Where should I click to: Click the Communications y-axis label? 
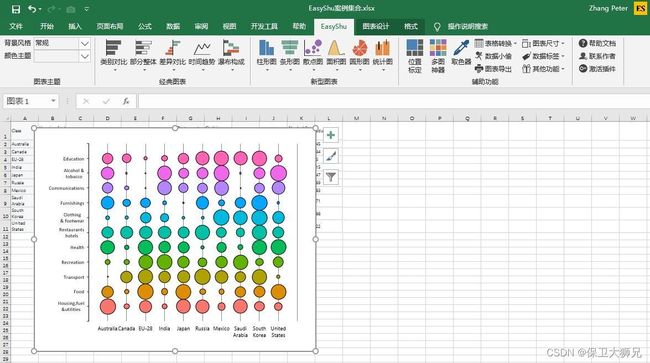tap(66, 188)
